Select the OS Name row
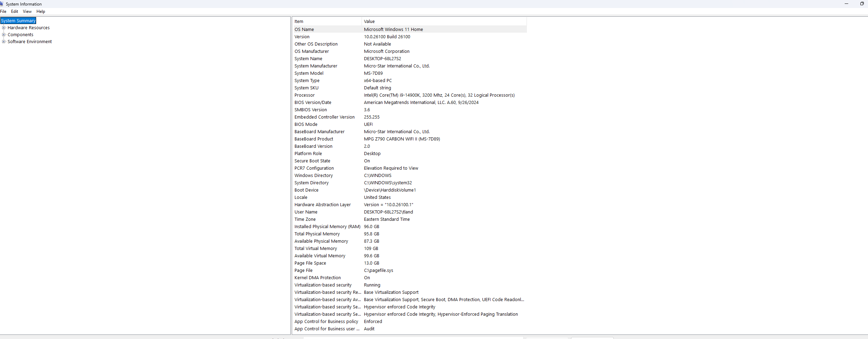This screenshot has width=868, height=339. (410, 30)
